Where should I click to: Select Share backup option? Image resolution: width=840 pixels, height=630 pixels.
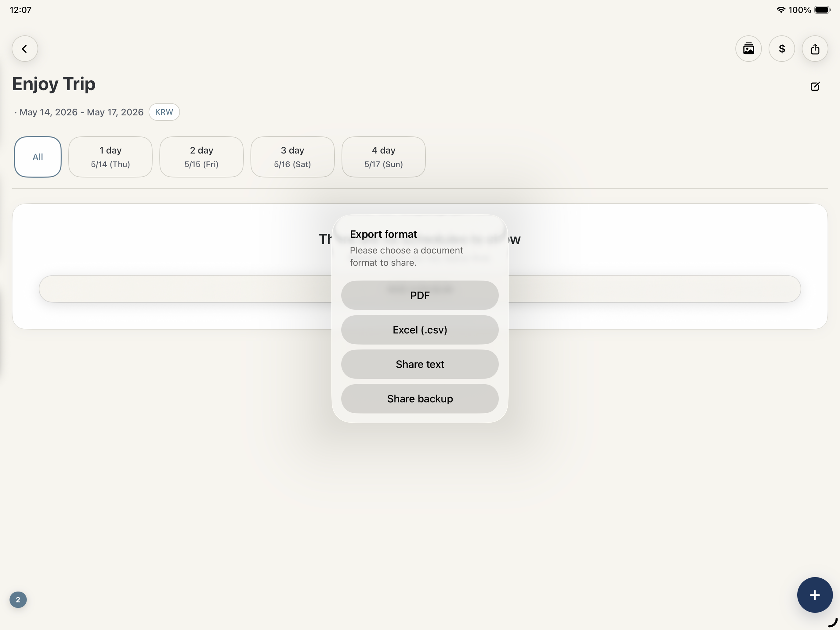coord(420,399)
